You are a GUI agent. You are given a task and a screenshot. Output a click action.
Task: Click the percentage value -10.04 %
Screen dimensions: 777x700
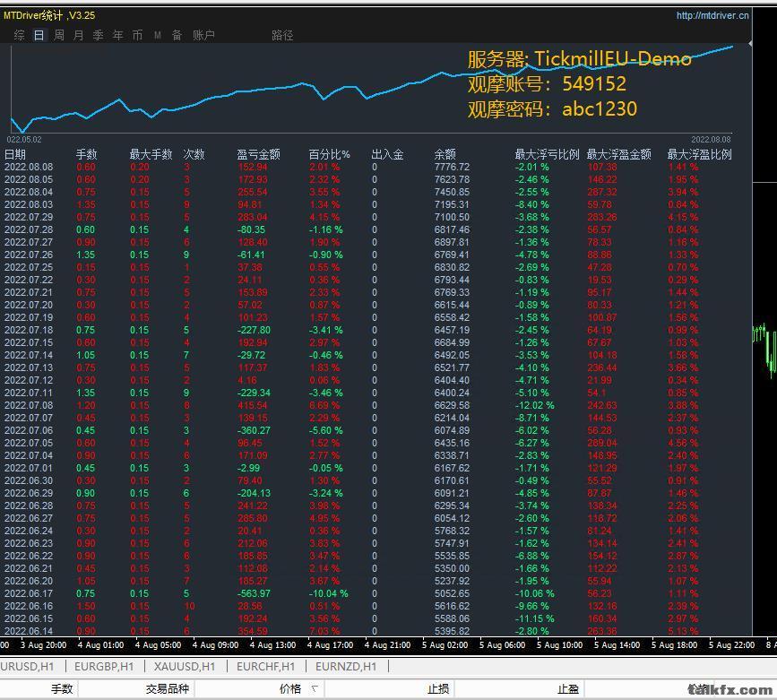pyautogui.click(x=329, y=593)
